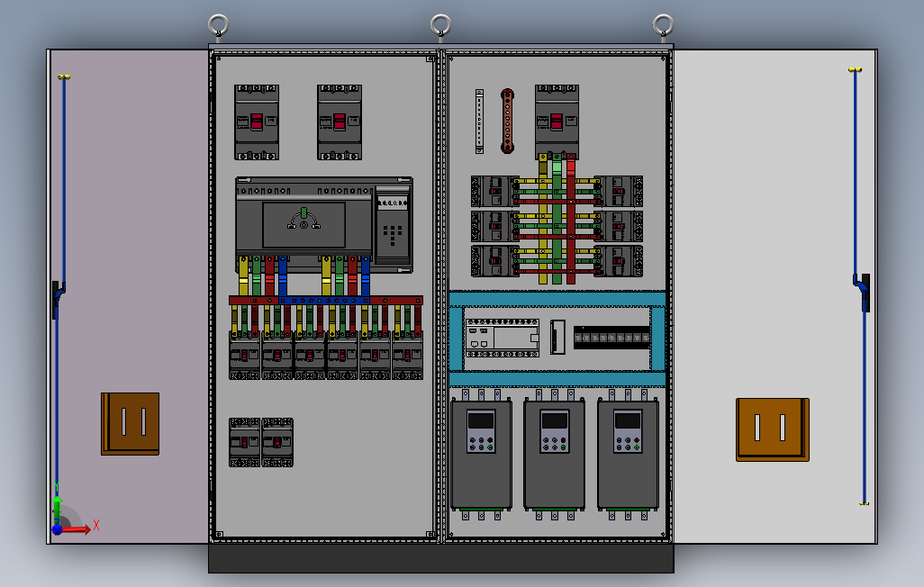Screen dimensions: 924x587
Task: Select the brown document pocket on right door
Action: point(773,429)
